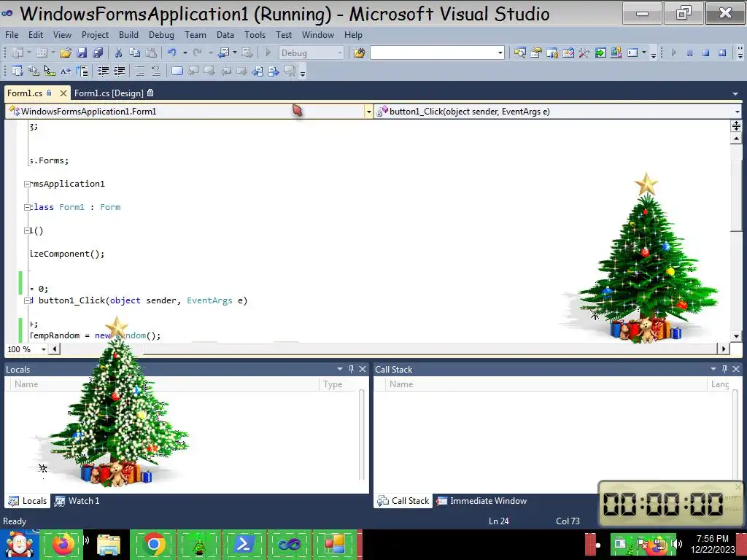The width and height of the screenshot is (747, 560).
Task: Open the 100 % zoom level dropdown
Action: coord(43,349)
